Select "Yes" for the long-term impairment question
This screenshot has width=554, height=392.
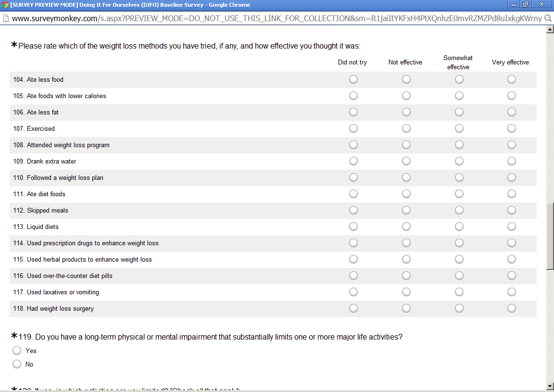pos(17,351)
